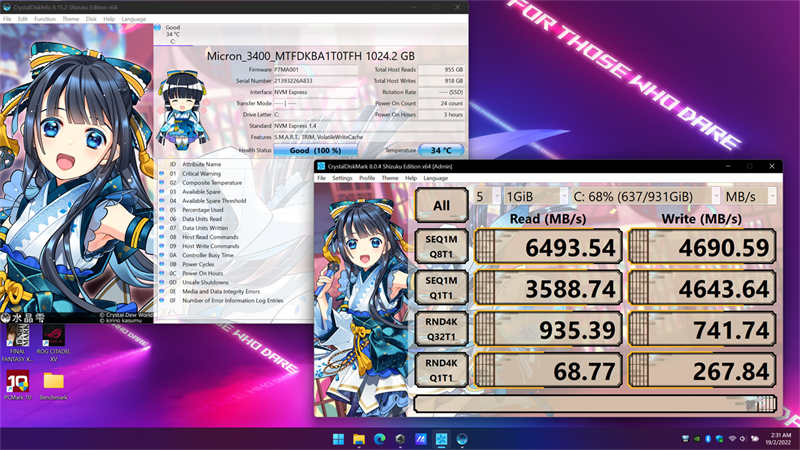Run the SEQ1M Q1T1 test
This screenshot has height=450, width=800.
(x=441, y=288)
